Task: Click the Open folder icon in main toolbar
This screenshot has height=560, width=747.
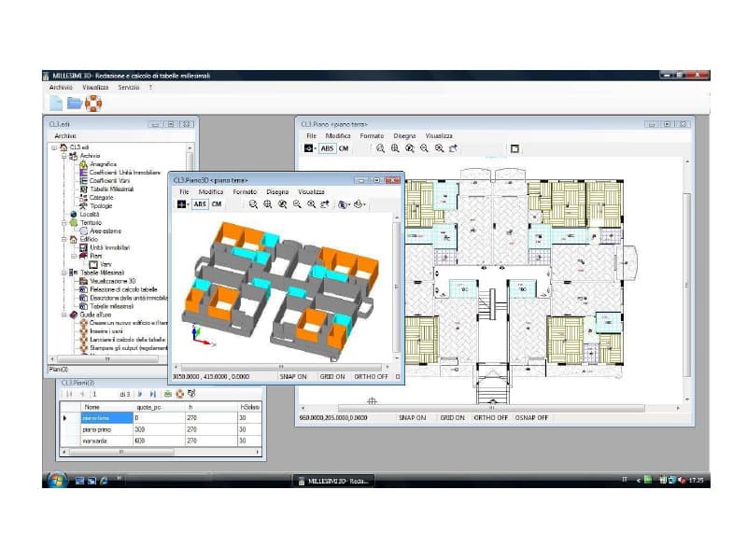Action: (x=75, y=103)
